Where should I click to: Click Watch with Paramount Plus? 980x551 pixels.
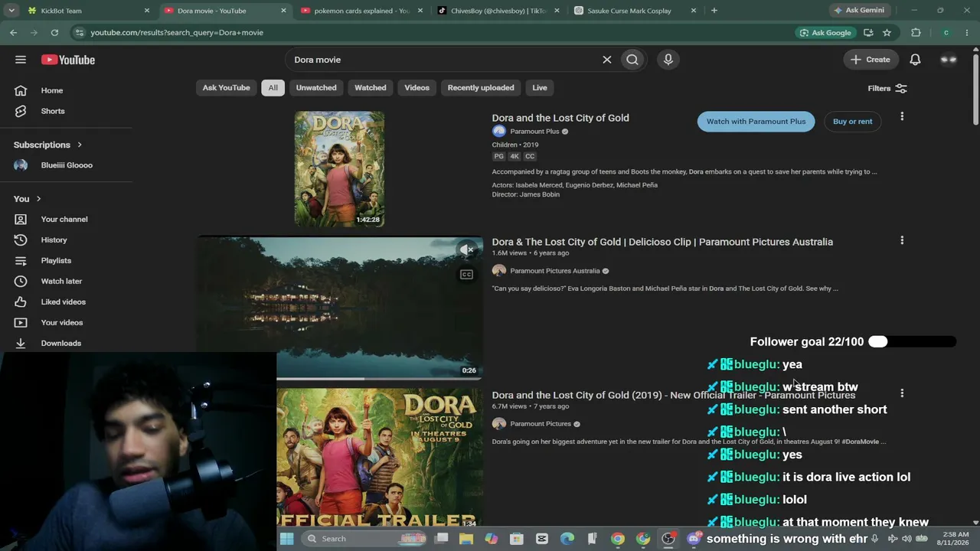point(756,122)
